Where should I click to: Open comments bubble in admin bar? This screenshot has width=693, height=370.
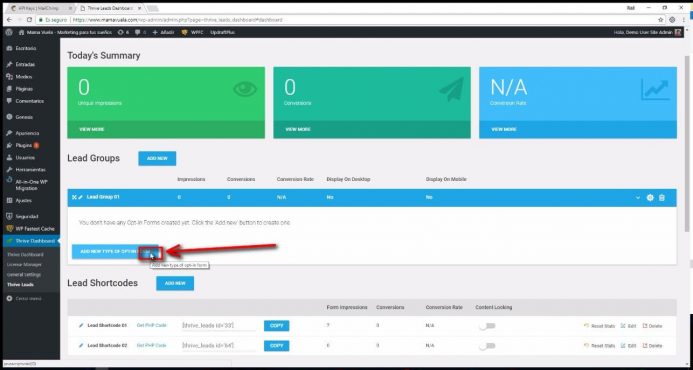click(x=141, y=32)
